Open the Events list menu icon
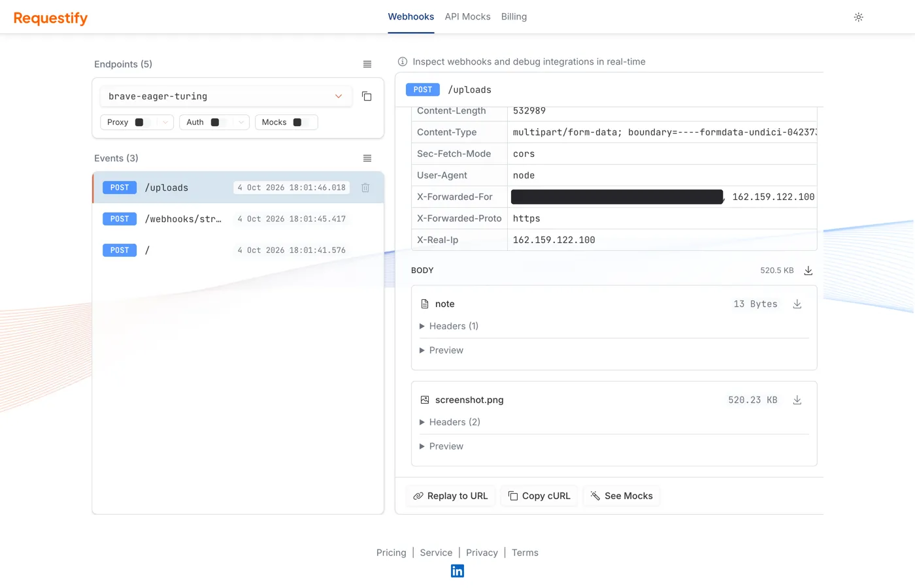This screenshot has width=915, height=588. pyautogui.click(x=367, y=158)
